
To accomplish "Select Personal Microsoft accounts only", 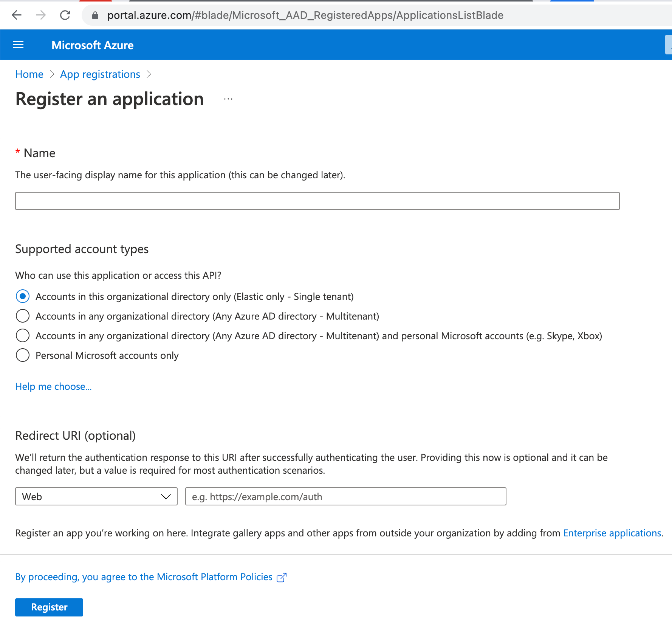I will 22,355.
